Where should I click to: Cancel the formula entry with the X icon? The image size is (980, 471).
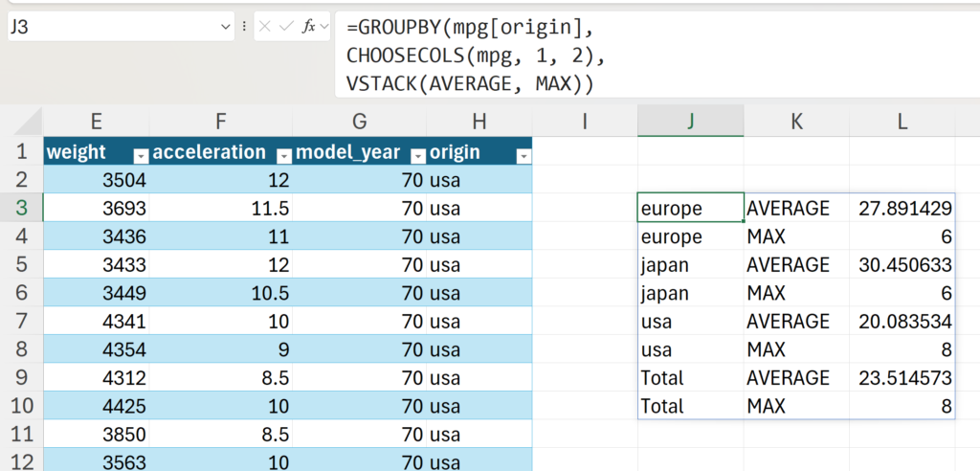click(265, 27)
